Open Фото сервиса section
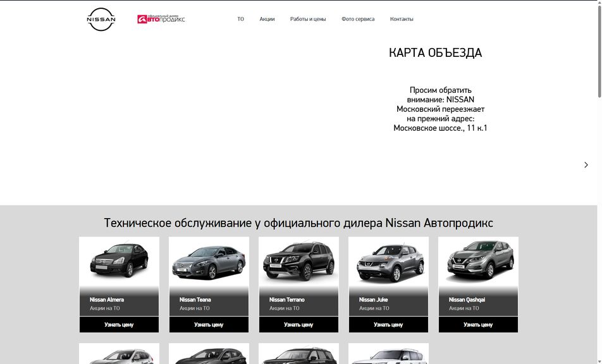 pos(358,19)
